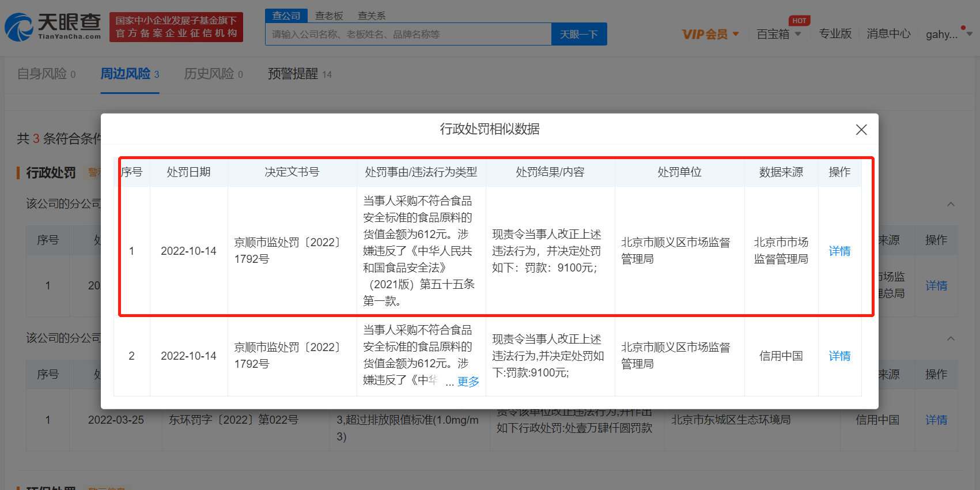This screenshot has height=490, width=980.
Task: Open 详情 for row 1 in dialog
Action: (839, 251)
